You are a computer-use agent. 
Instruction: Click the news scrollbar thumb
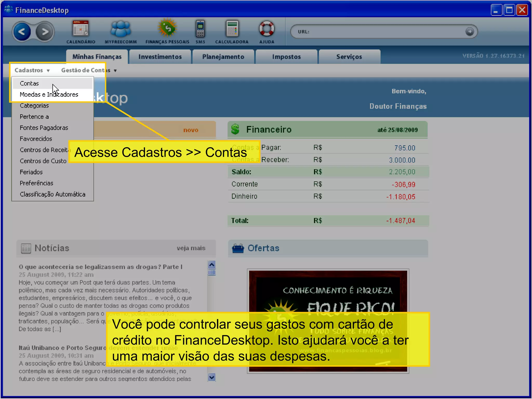coord(212,272)
